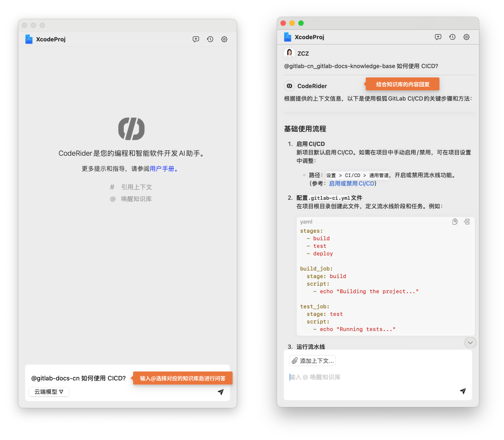
Task: Open chat history in the left window
Action: (210, 39)
